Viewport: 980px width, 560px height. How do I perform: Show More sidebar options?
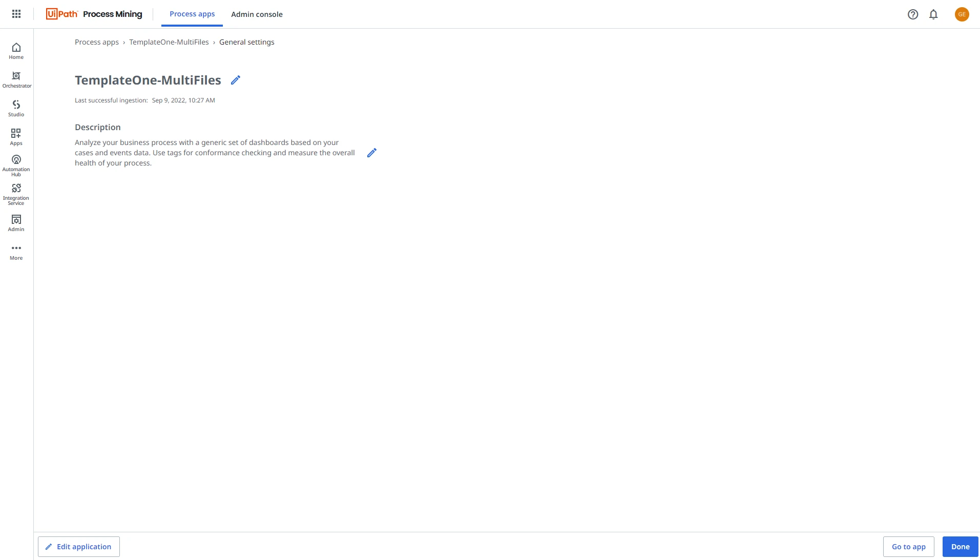[x=16, y=252]
